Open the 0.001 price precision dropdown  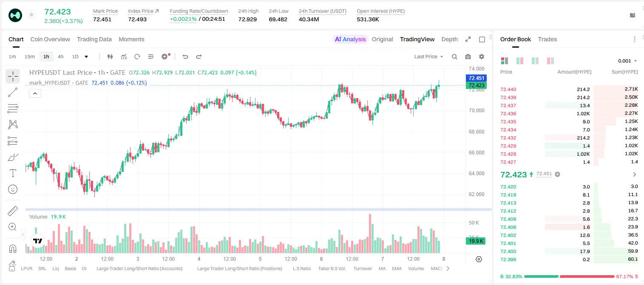[x=627, y=61]
